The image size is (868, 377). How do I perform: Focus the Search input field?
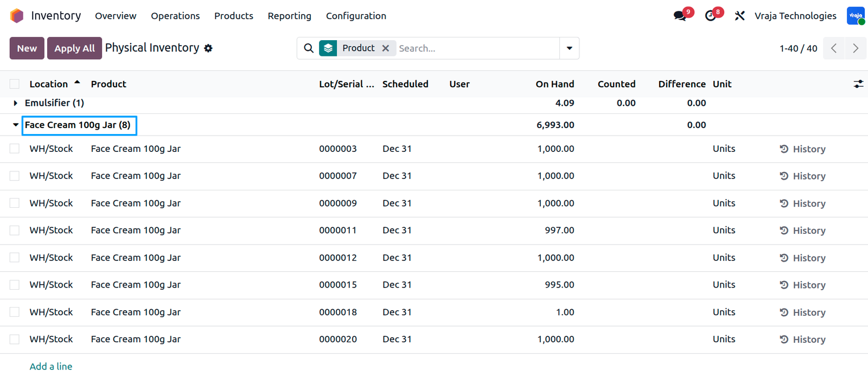(477, 48)
